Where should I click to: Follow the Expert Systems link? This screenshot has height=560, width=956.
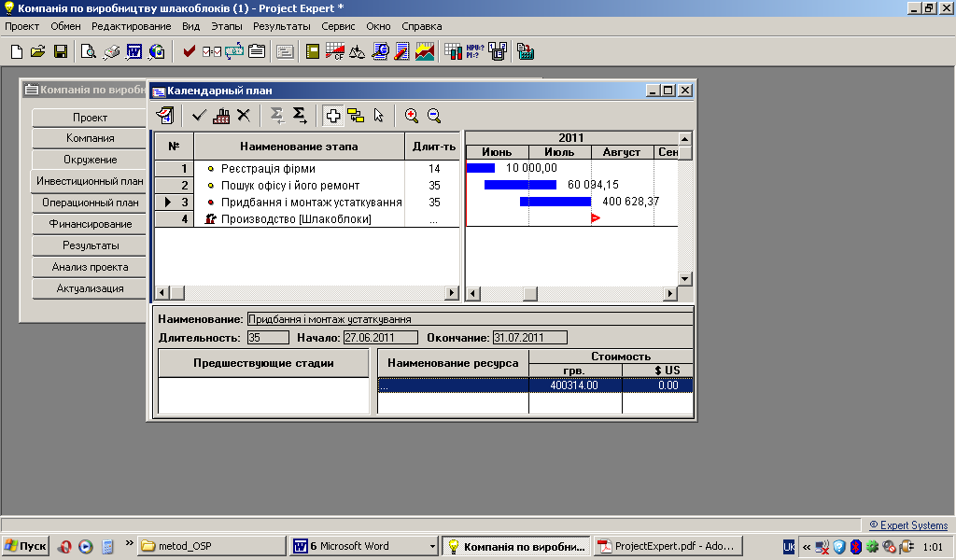coord(908,525)
